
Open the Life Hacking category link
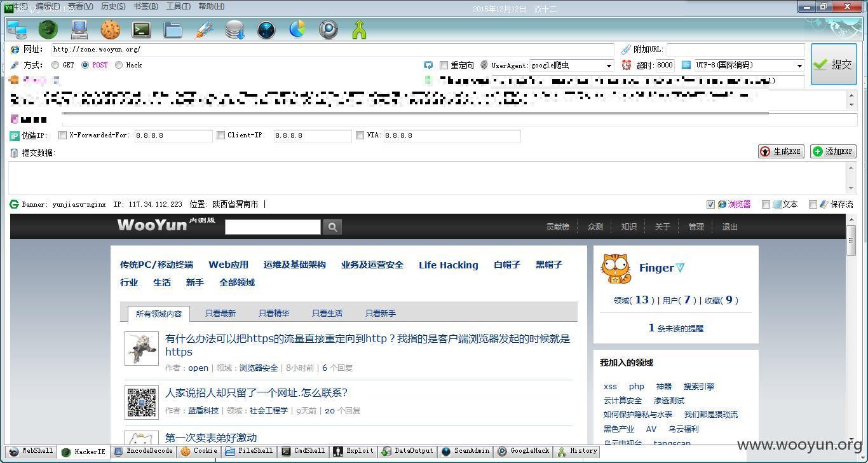448,265
